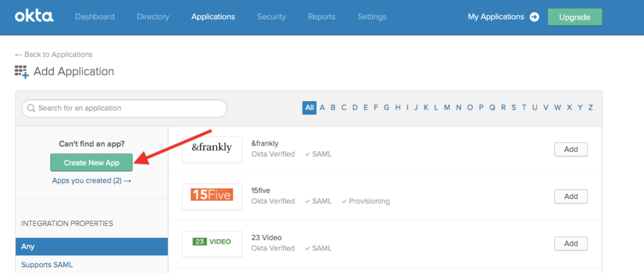Open the Security menu
This screenshot has height=273, width=644.
[x=272, y=17]
